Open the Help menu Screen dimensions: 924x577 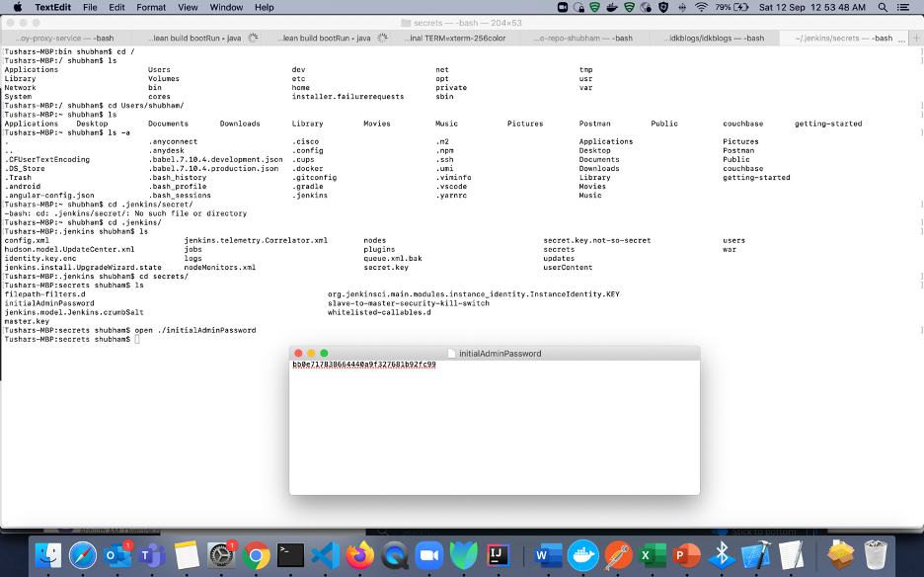tap(264, 7)
